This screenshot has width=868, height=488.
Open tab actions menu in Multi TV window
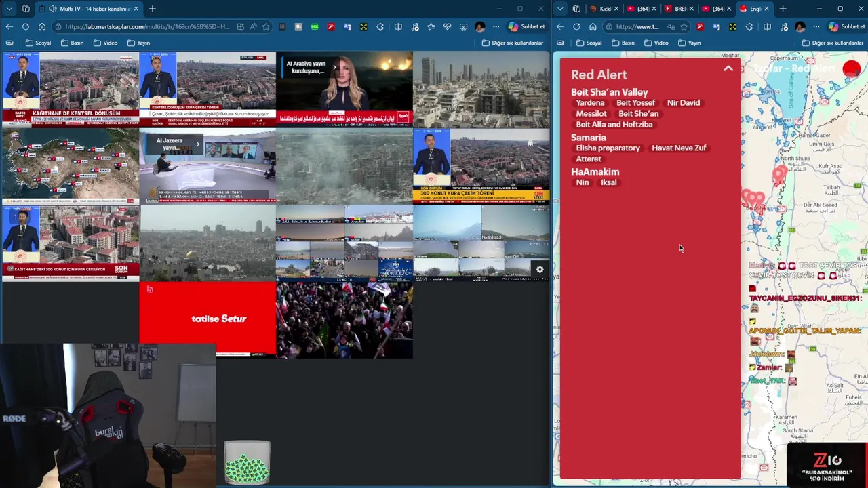pyautogui.click(x=9, y=9)
